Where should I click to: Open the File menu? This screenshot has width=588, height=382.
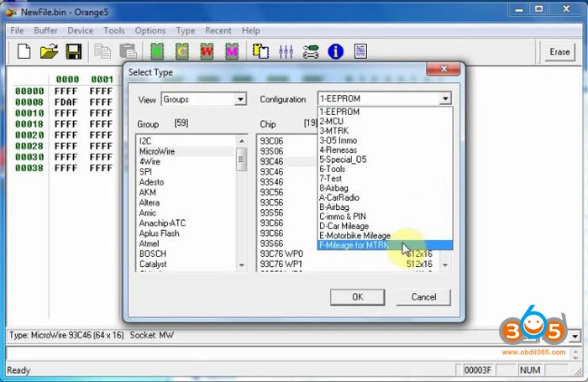tap(18, 31)
